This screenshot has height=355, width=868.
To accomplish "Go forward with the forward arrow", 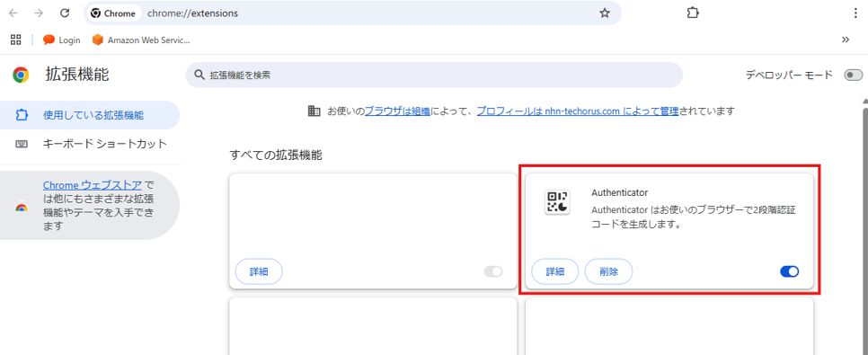I will pos(39,13).
